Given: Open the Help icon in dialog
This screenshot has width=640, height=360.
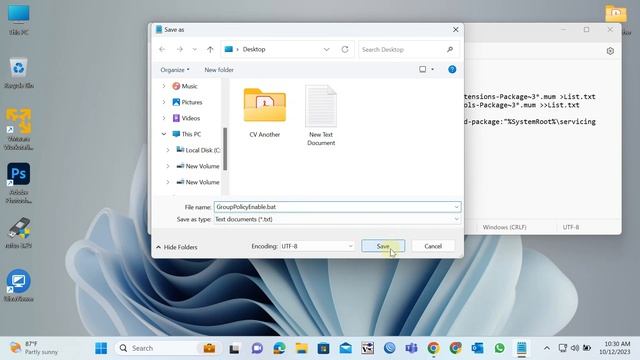Looking at the screenshot, I should coord(452,69).
